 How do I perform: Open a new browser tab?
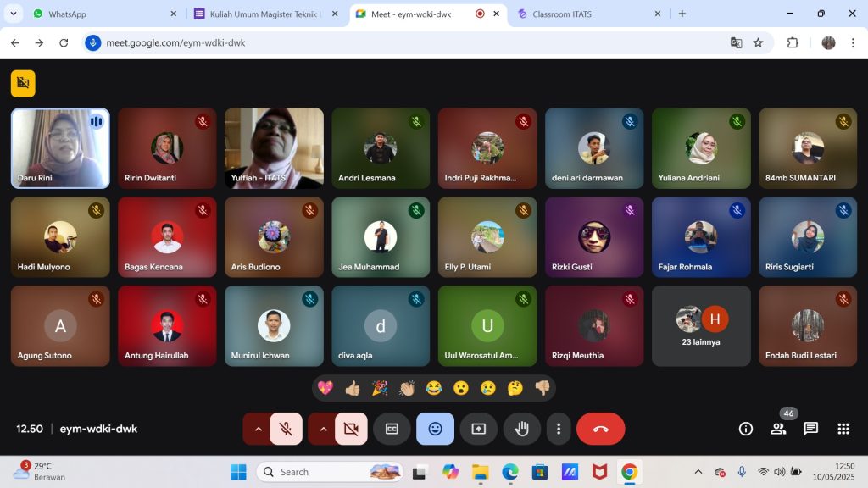682,14
